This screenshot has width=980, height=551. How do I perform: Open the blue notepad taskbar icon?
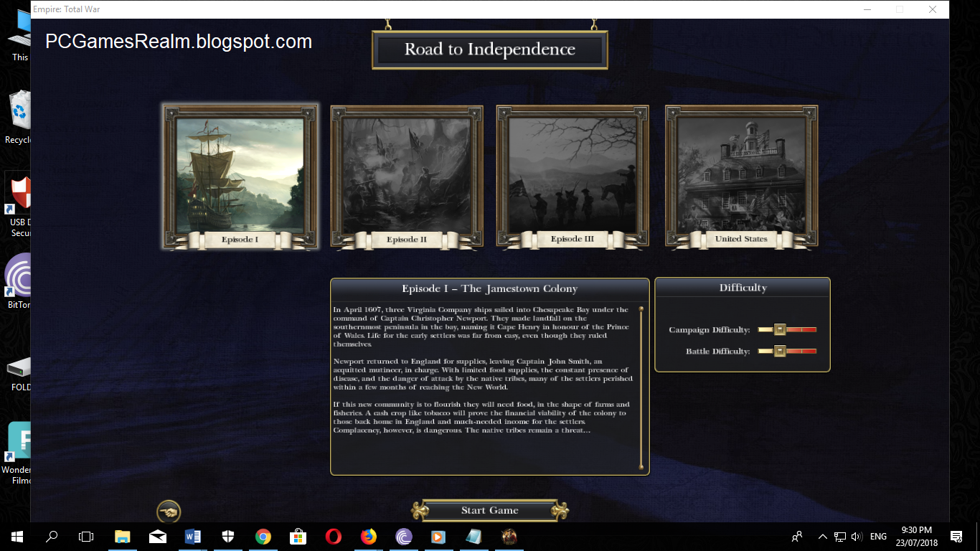(474, 537)
